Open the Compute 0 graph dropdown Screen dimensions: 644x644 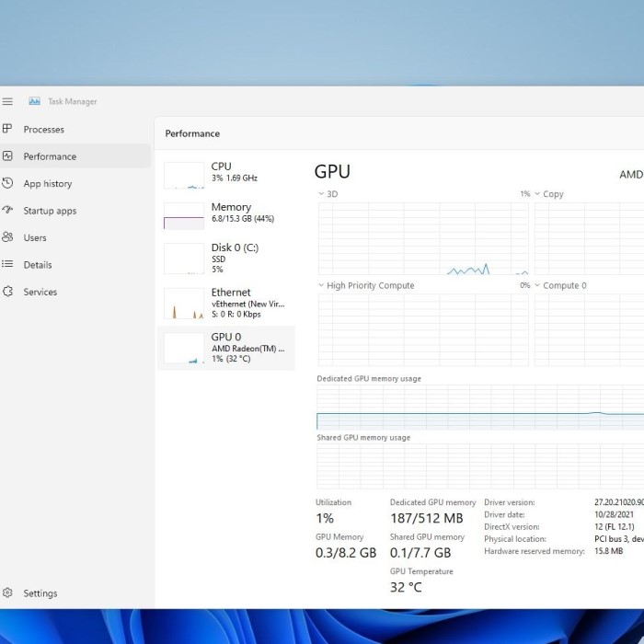click(x=538, y=285)
